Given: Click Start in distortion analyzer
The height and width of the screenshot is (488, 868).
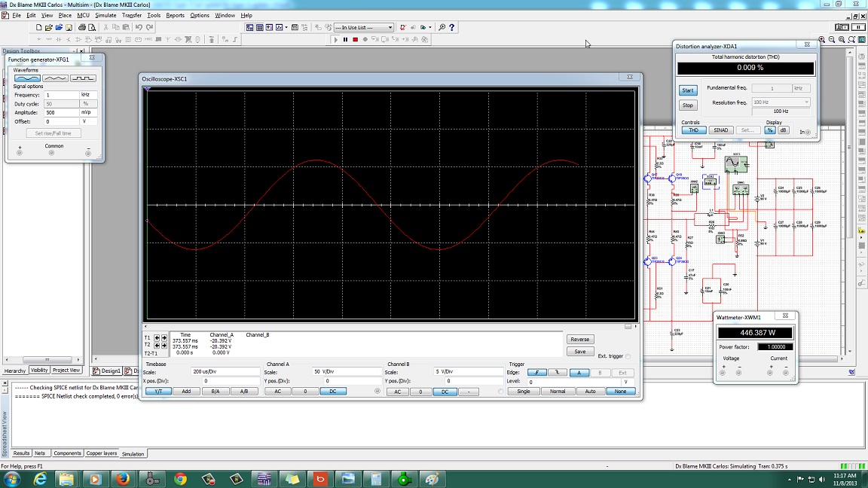Looking at the screenshot, I should coord(687,90).
